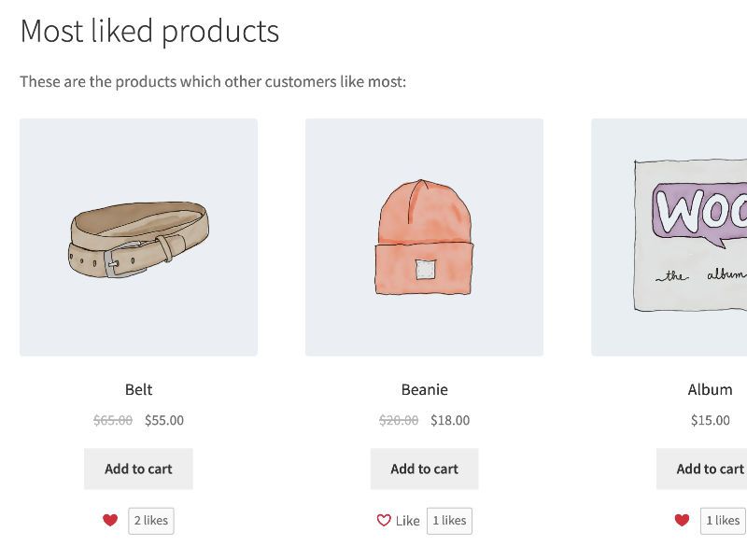Select the Belt product image
The height and width of the screenshot is (560, 747).
point(140,236)
